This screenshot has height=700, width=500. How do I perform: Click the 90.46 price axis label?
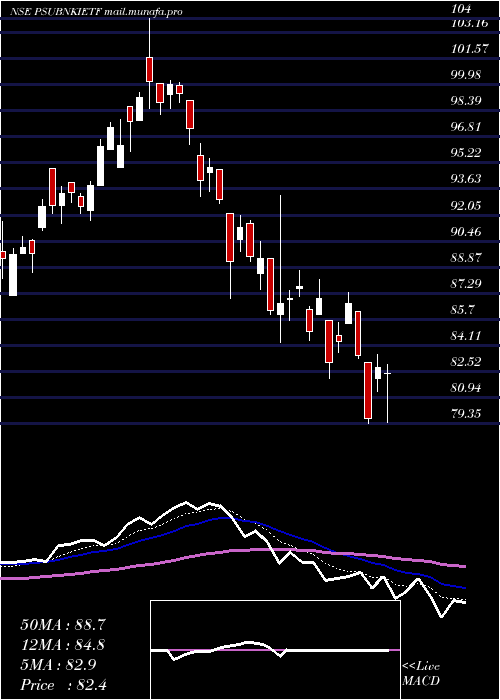point(466,231)
